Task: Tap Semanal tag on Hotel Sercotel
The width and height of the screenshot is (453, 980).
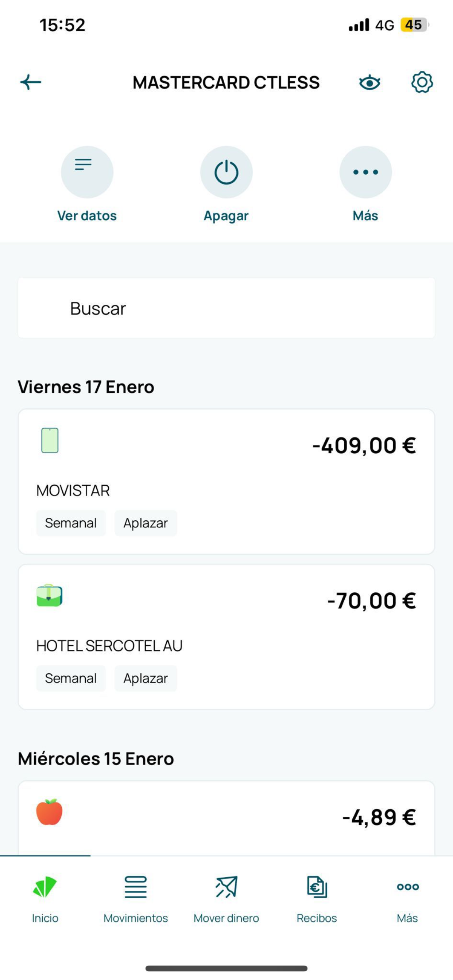Action: click(x=71, y=678)
